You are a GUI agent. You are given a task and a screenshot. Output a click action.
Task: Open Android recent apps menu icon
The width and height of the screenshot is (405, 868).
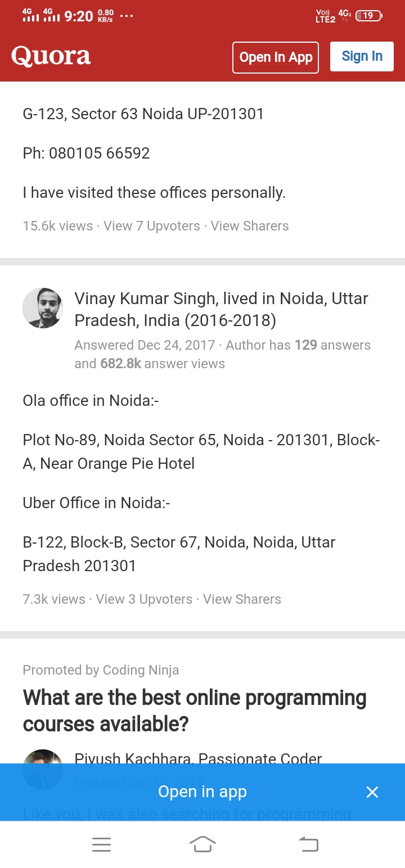[101, 844]
